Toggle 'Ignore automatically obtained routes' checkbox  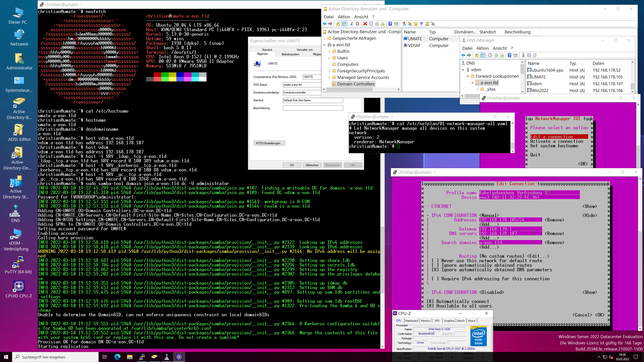(482, 265)
